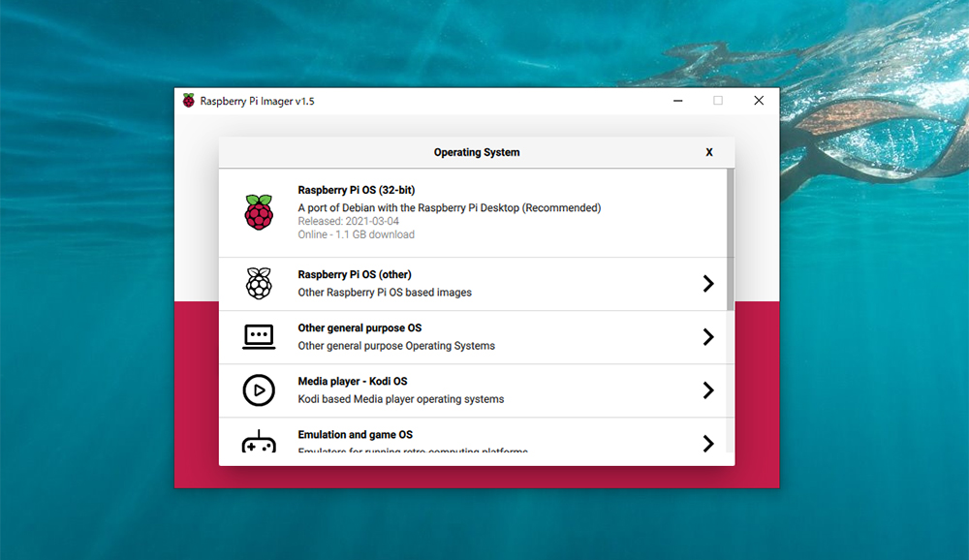Click the play-circle icon for Media player - Kodi OS
Image resolution: width=969 pixels, height=560 pixels.
[259, 390]
